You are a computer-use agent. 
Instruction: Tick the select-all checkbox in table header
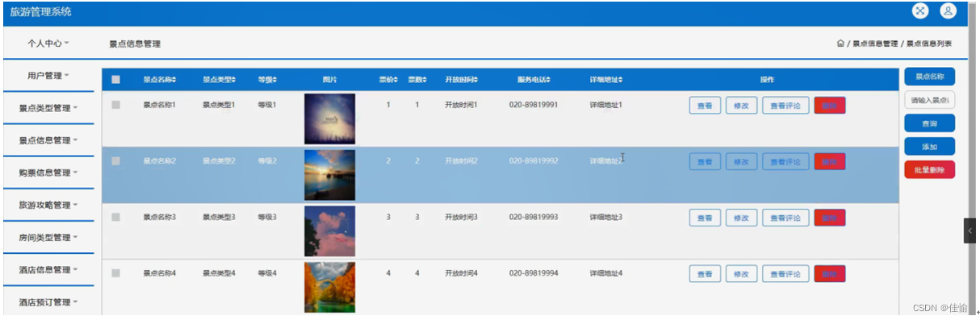point(115,80)
